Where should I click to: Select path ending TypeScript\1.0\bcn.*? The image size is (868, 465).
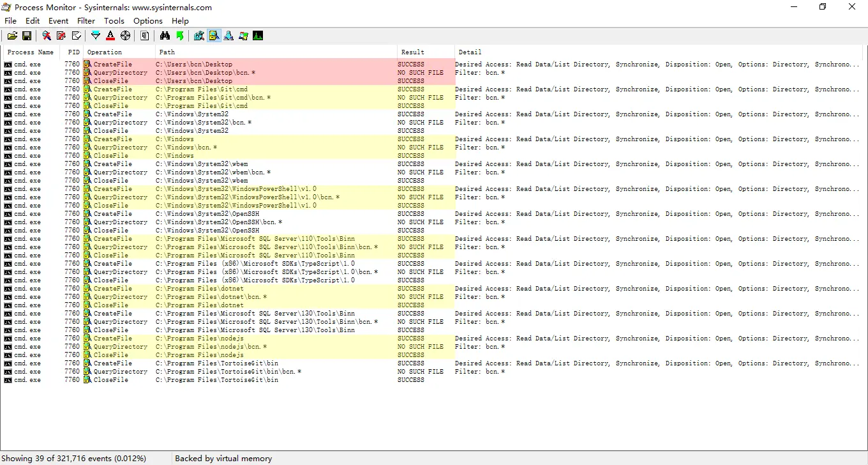pos(267,272)
